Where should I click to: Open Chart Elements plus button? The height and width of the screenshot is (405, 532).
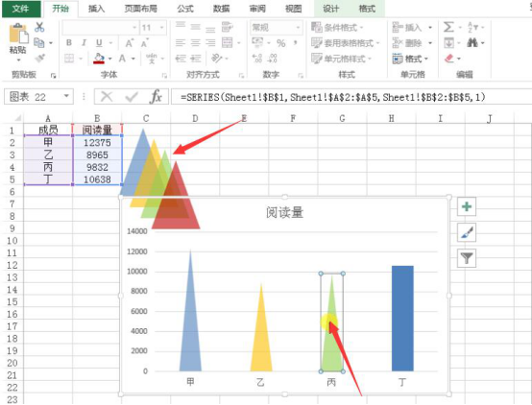pos(467,206)
